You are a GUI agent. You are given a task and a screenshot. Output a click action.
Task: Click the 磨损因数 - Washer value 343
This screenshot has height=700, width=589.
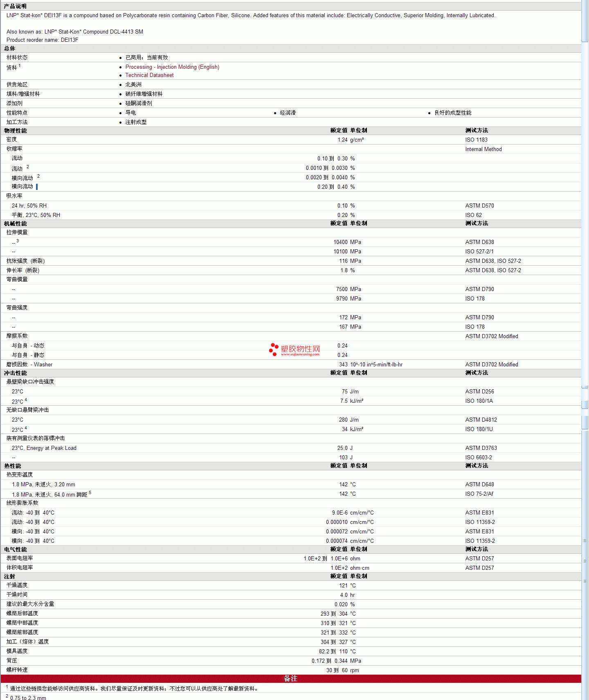[x=343, y=365]
